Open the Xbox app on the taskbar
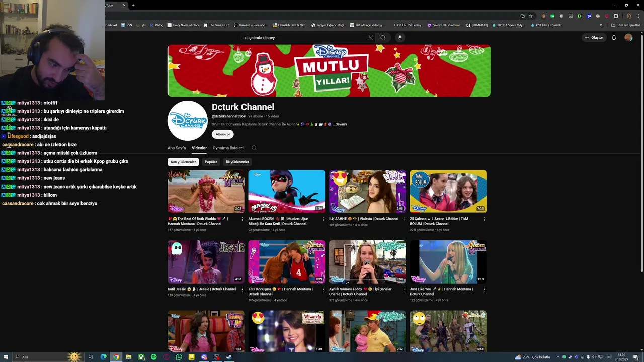This screenshot has height=362, width=644. [141, 357]
